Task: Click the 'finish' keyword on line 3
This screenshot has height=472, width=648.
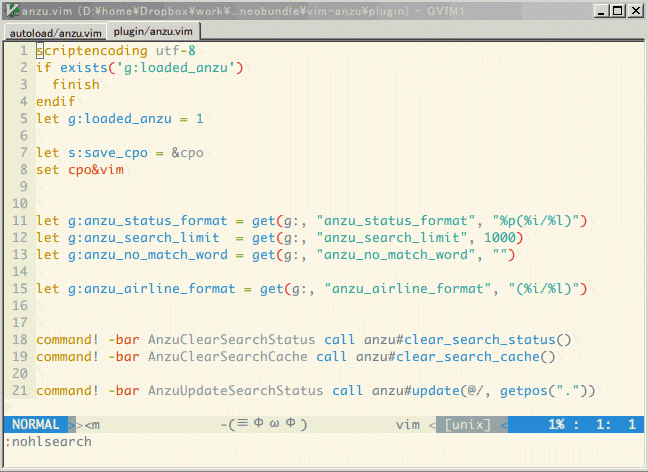Action: [76, 85]
